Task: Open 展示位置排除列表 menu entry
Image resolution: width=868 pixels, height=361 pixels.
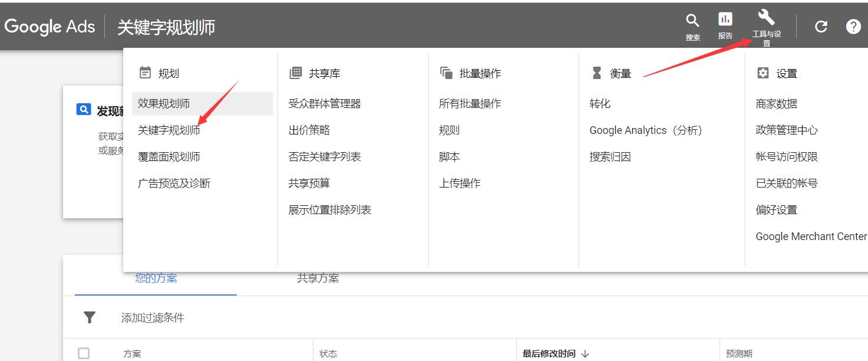Action: pos(330,210)
